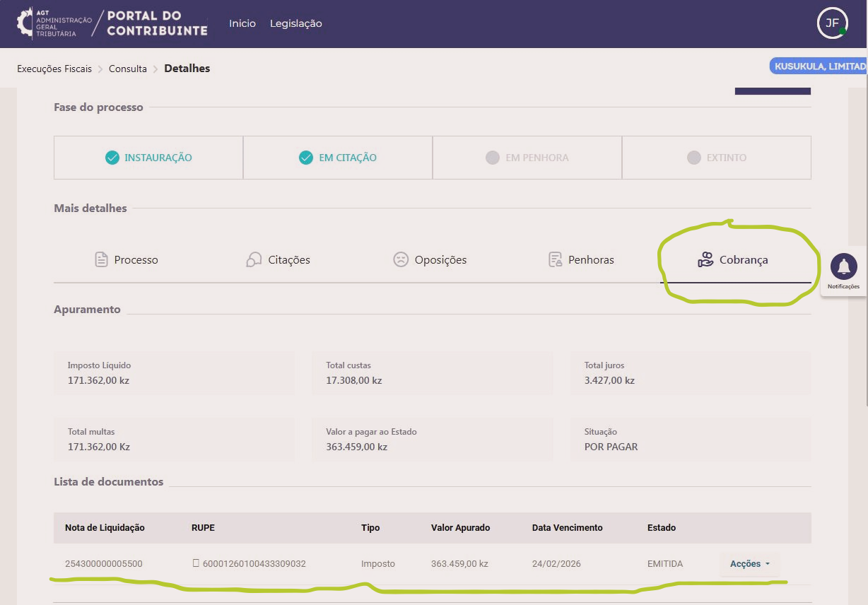Click the Nota de Liquidação number 254300000005500

pyautogui.click(x=104, y=563)
